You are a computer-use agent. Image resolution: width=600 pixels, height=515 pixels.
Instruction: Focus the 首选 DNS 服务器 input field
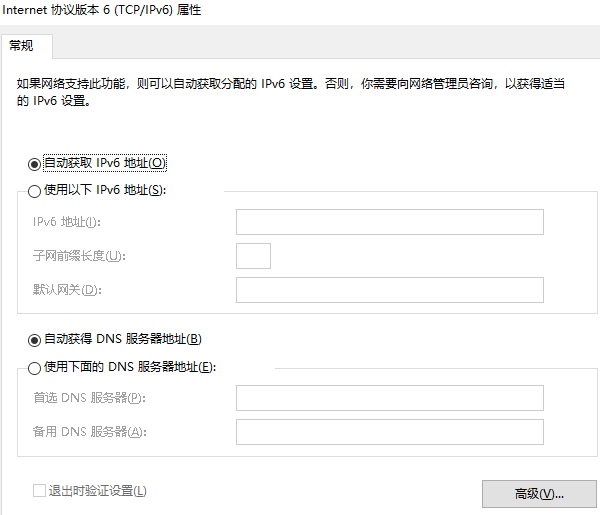[389, 398]
